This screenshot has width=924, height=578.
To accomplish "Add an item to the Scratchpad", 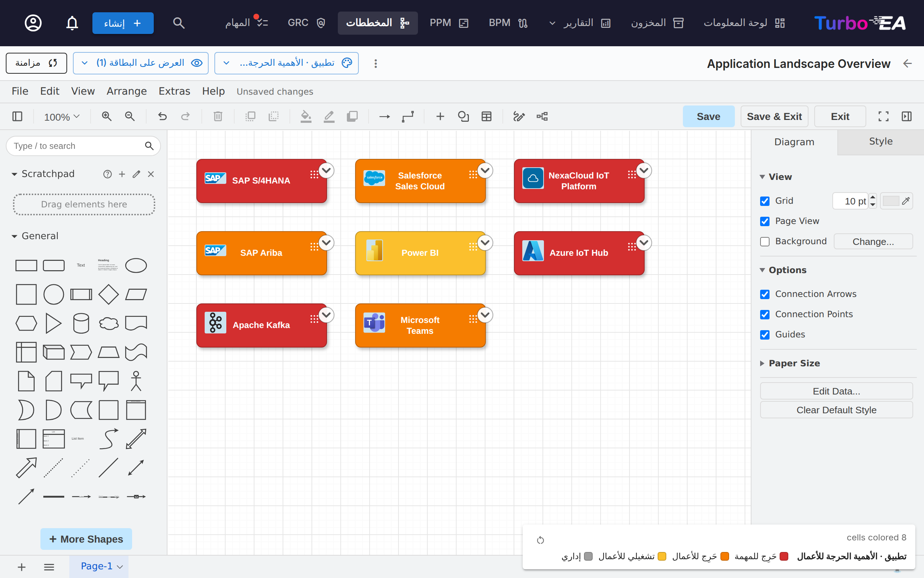I will click(122, 174).
